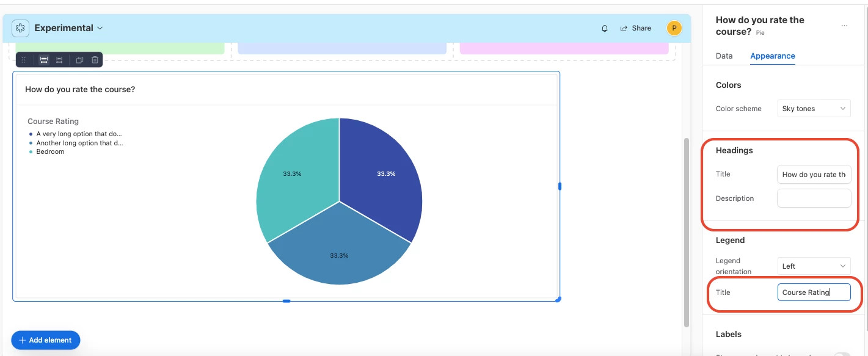The width and height of the screenshot is (868, 356).
Task: Select the full-width layout icon
Action: click(44, 60)
